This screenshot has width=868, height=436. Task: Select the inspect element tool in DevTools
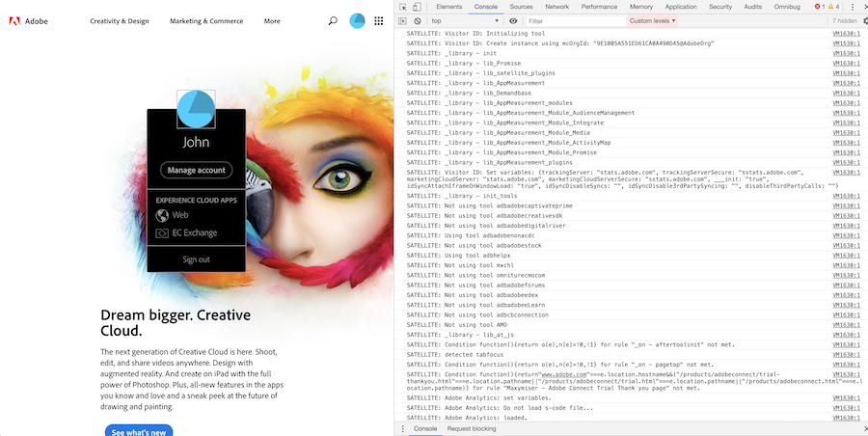403,7
